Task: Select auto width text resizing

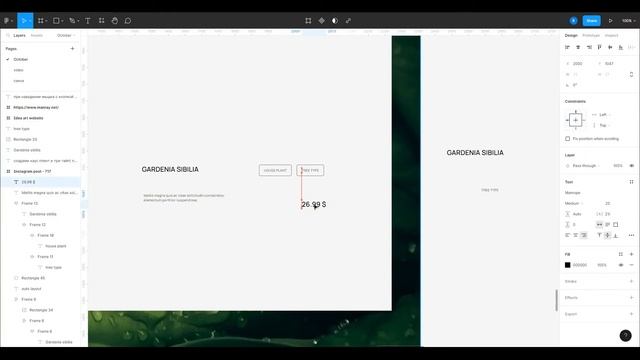Action: tap(599, 224)
